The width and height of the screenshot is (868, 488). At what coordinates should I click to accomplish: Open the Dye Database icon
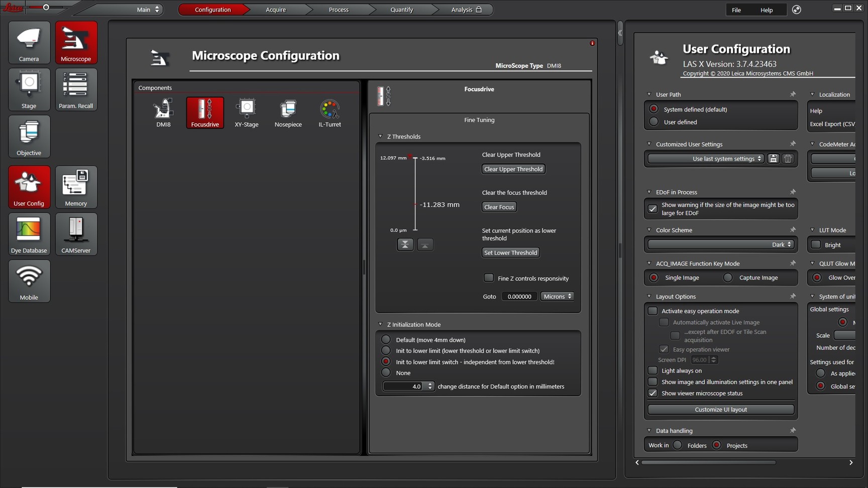click(29, 234)
